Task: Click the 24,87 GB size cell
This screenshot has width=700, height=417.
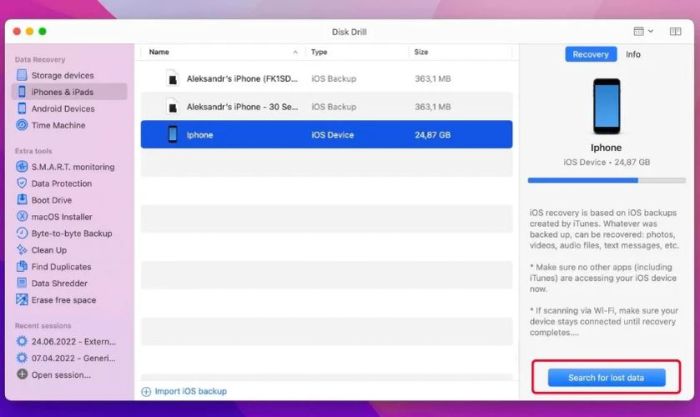Action: (433, 135)
